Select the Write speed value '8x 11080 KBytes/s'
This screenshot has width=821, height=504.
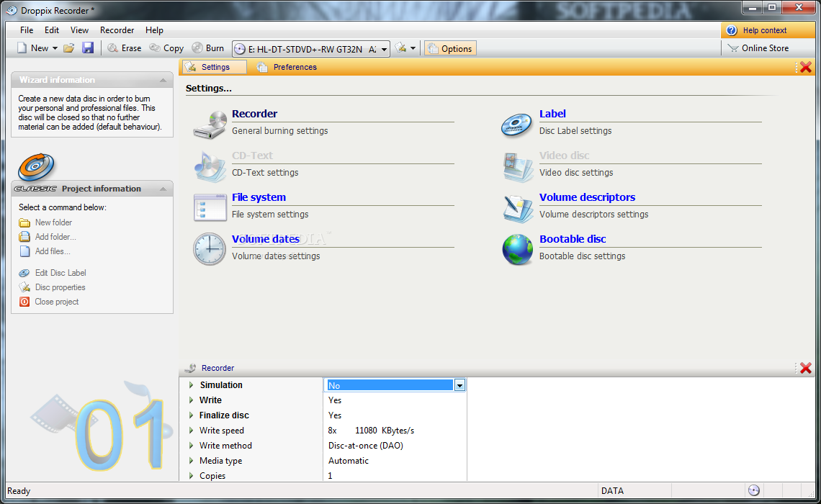coord(371,431)
